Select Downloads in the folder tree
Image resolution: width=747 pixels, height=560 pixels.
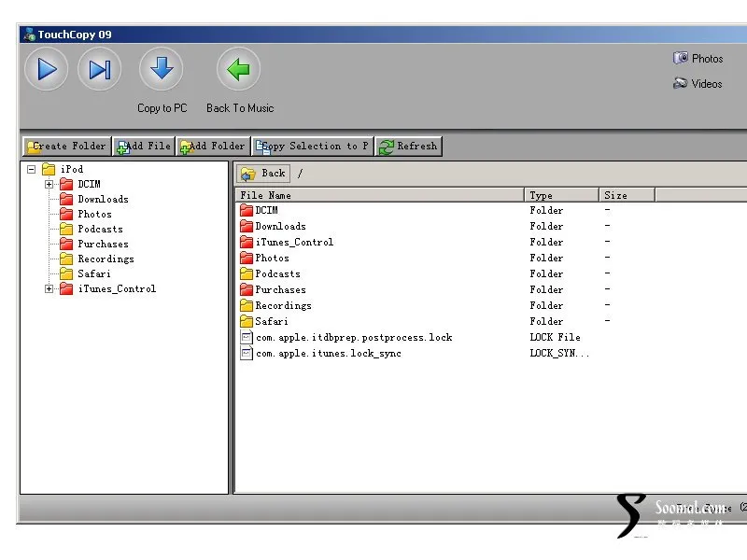(x=104, y=199)
